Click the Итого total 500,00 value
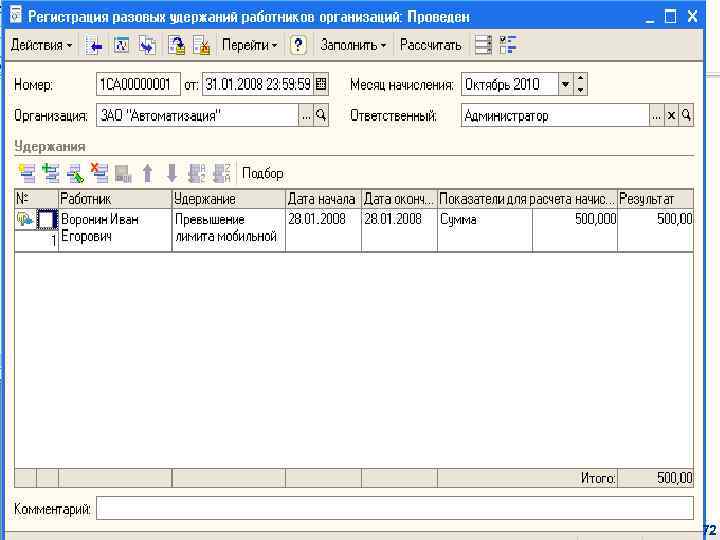The image size is (720, 540). click(x=674, y=478)
